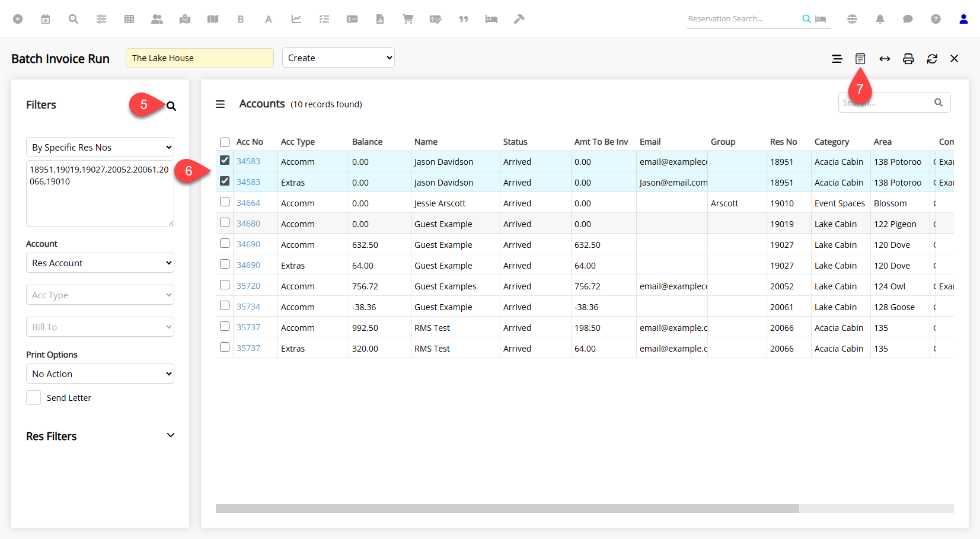Click the refresh arrows icon
This screenshot has height=539, width=980.
(x=932, y=59)
